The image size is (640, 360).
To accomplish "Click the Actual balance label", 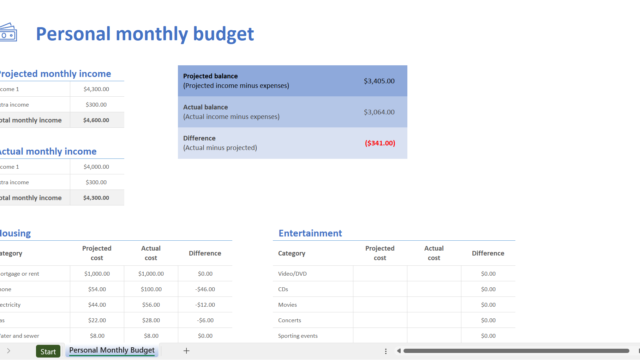I will point(205,107).
